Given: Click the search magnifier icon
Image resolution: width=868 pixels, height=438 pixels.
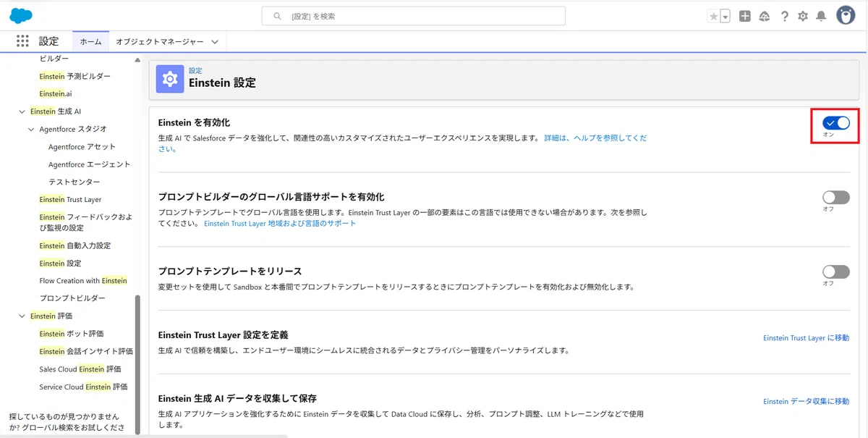Looking at the screenshot, I should coord(277,16).
